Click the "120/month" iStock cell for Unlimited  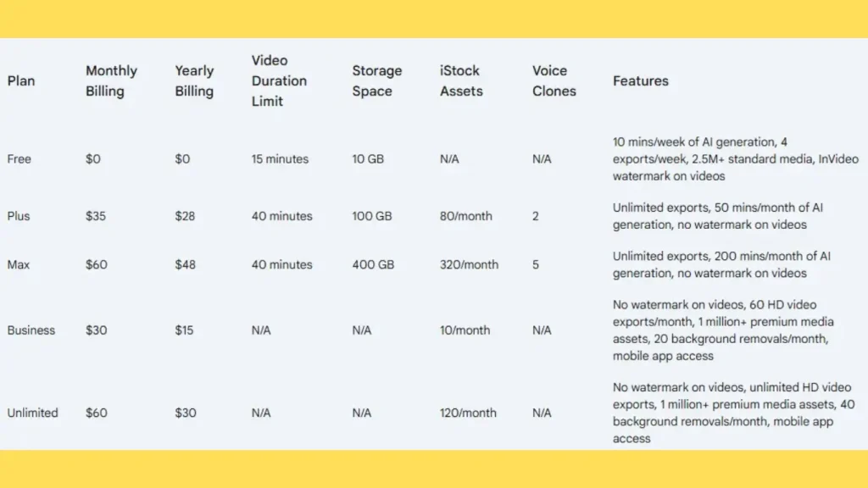pyautogui.click(x=468, y=413)
